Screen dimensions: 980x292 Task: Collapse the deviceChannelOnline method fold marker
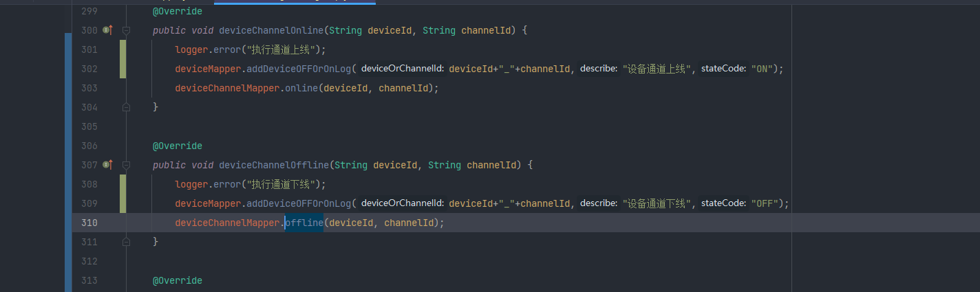(x=127, y=30)
